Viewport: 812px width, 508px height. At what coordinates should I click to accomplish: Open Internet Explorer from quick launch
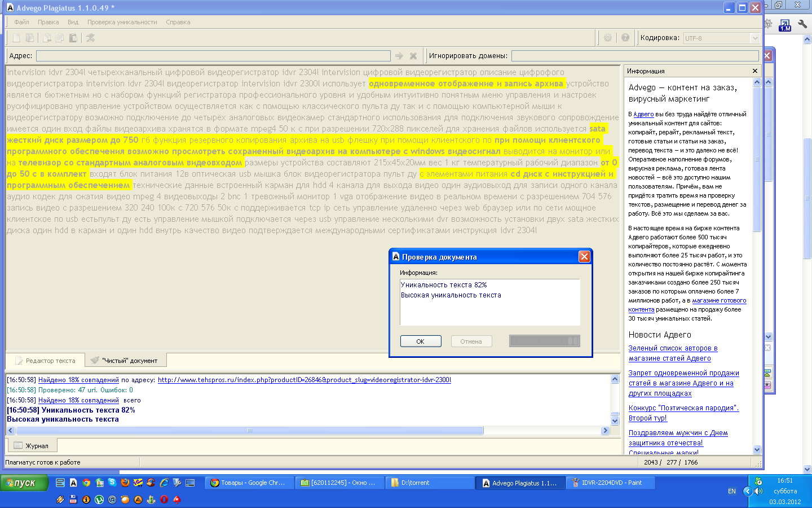point(164,483)
